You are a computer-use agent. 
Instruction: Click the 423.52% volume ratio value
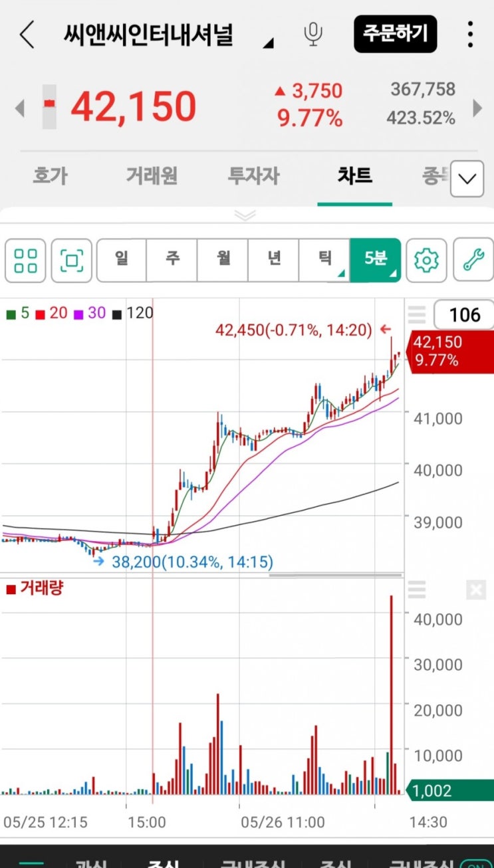[421, 118]
